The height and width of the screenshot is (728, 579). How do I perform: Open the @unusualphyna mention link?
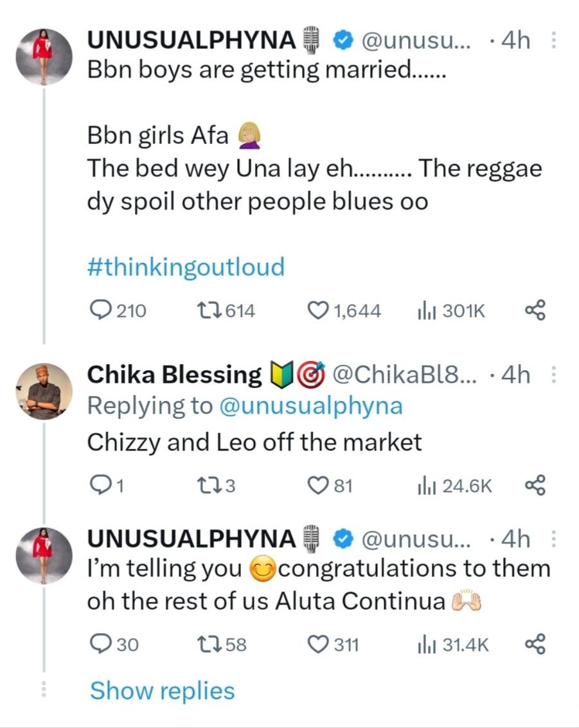pos(311,406)
